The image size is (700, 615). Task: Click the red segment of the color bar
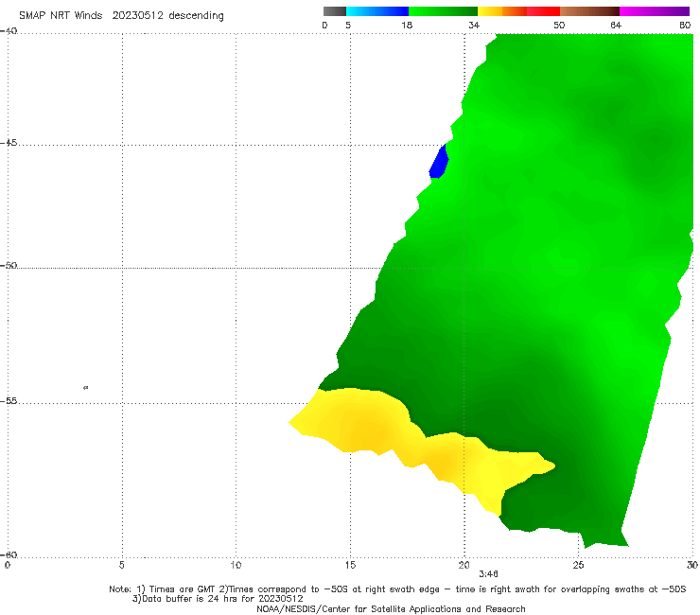coord(543,11)
